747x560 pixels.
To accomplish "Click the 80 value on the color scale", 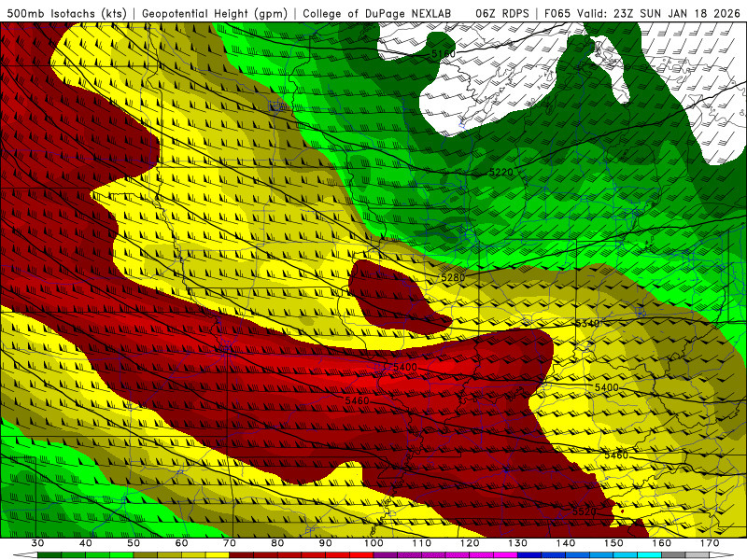I will (x=277, y=543).
